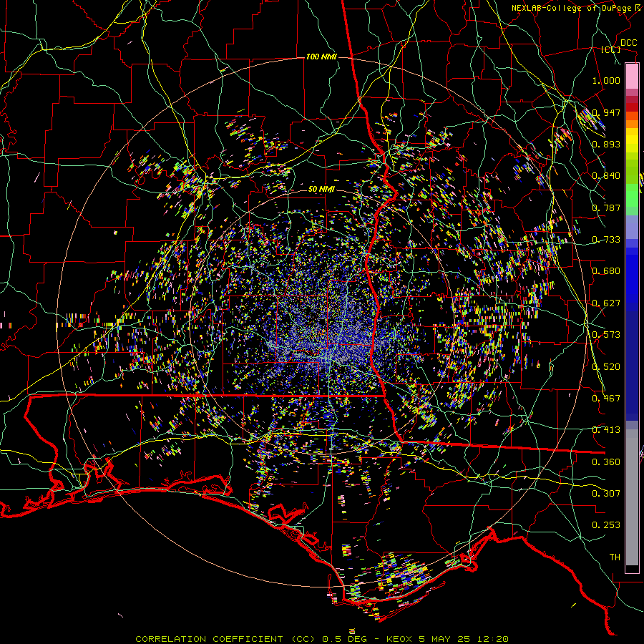644x644 pixels.
Task: Click the 0.573 legend value
Action: [606, 335]
